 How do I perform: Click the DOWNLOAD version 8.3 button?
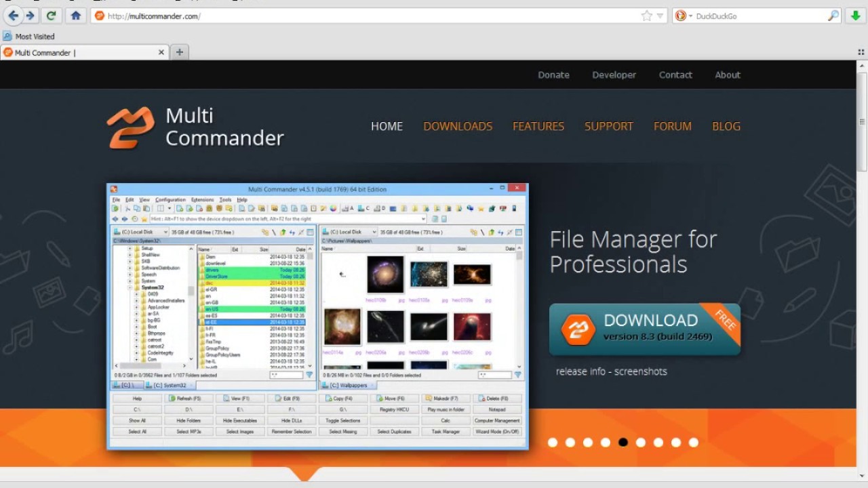coord(644,329)
